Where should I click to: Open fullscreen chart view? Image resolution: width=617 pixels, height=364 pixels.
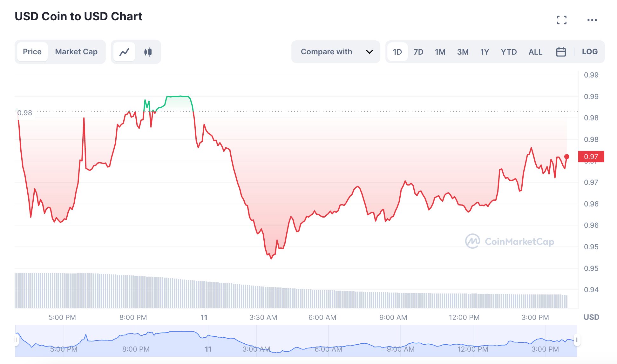coord(561,20)
